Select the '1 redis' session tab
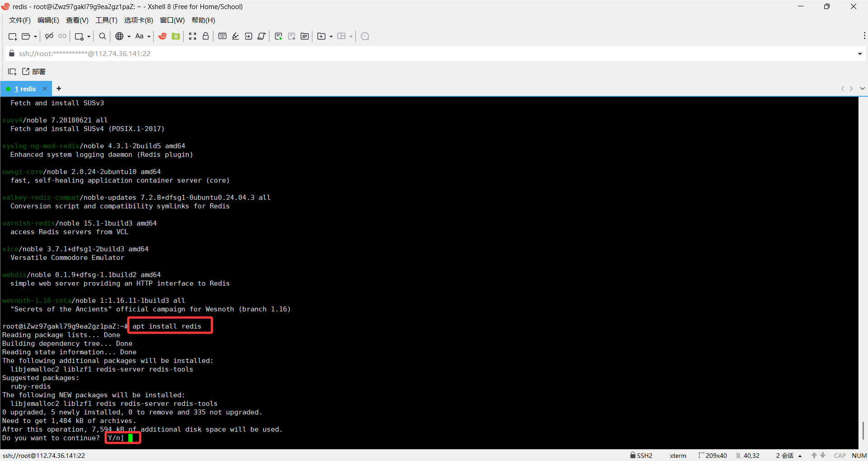 coord(25,89)
